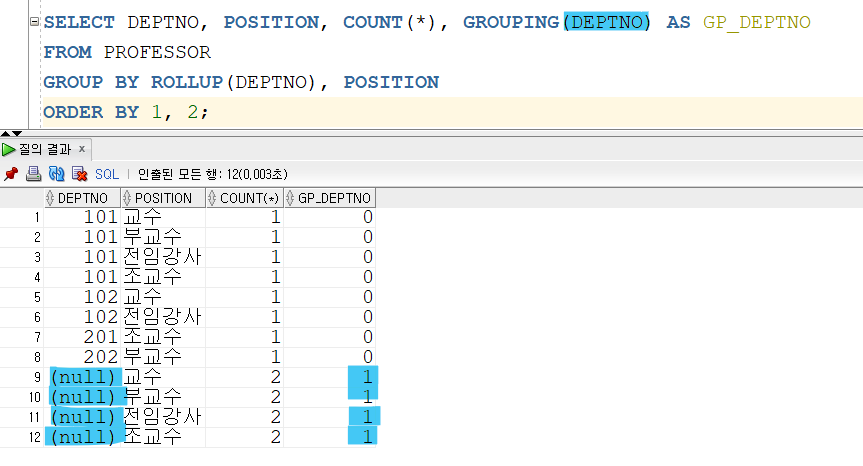The image size is (863, 466).
Task: Click 전임강사 cell in row 6
Action: [x=163, y=317]
